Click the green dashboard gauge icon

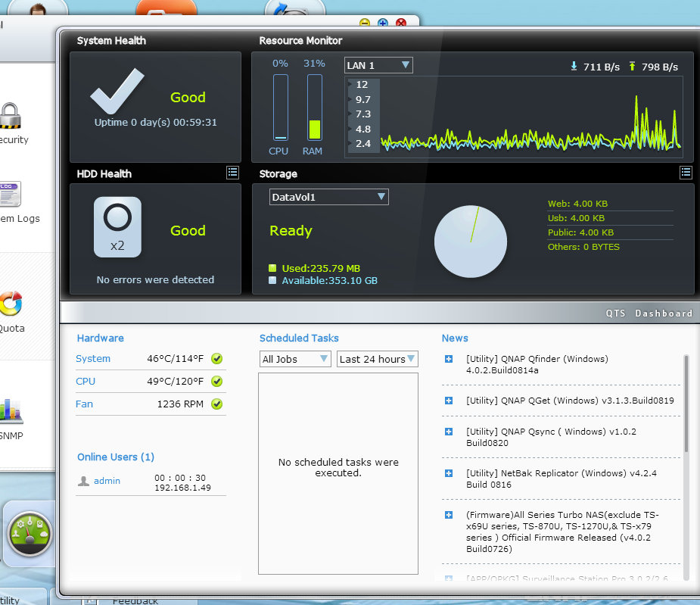point(30,534)
